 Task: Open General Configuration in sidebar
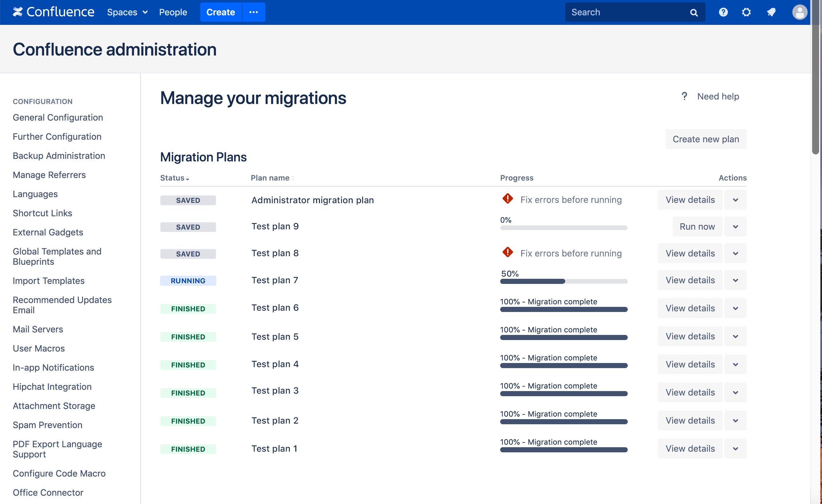[58, 117]
